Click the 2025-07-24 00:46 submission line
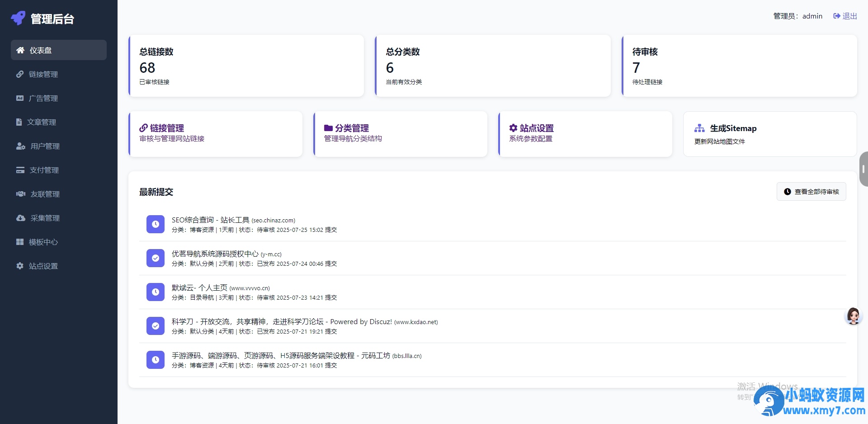The height and width of the screenshot is (424, 868). (254, 264)
